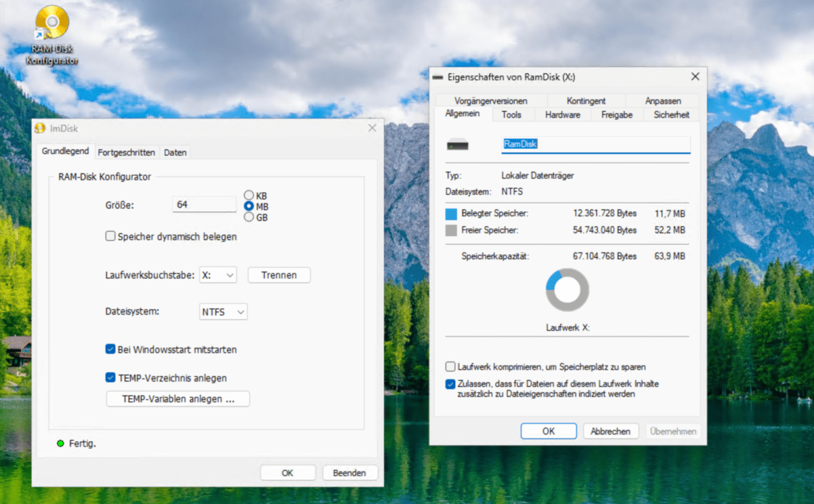Click the Trennen button
This screenshot has height=504, width=814.
coord(279,275)
